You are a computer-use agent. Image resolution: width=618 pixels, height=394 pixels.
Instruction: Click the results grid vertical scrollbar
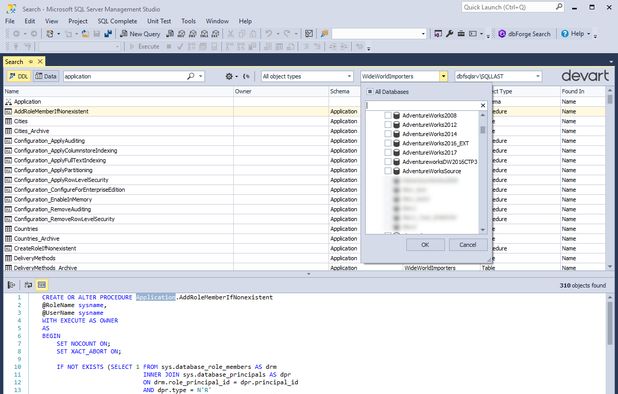point(610,179)
